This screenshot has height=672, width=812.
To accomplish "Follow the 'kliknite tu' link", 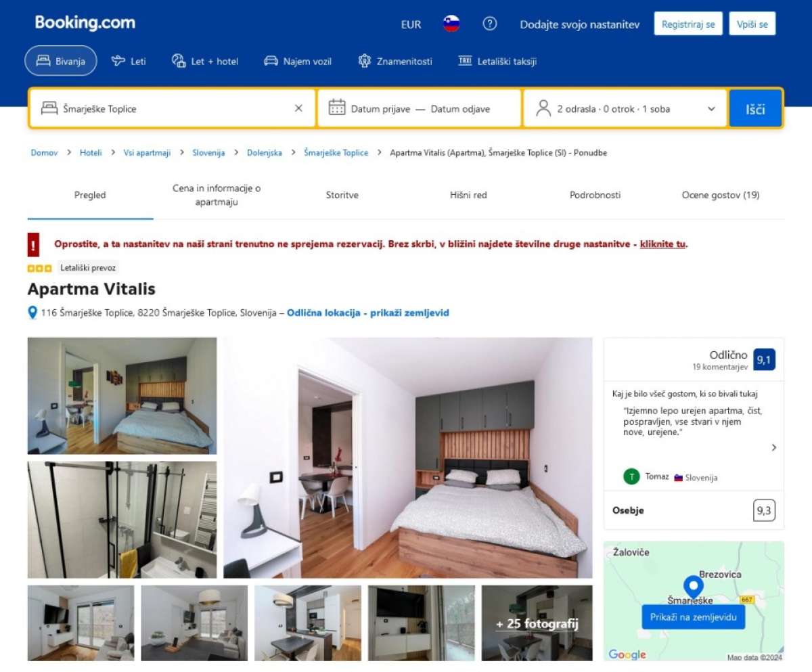I will [x=662, y=244].
